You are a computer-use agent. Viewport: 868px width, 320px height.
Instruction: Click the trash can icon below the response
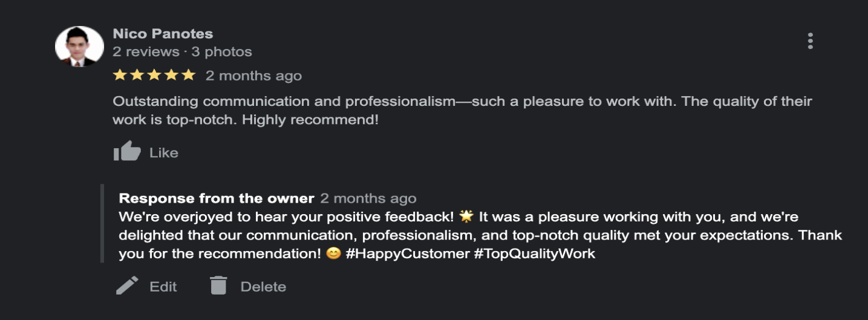tap(218, 286)
